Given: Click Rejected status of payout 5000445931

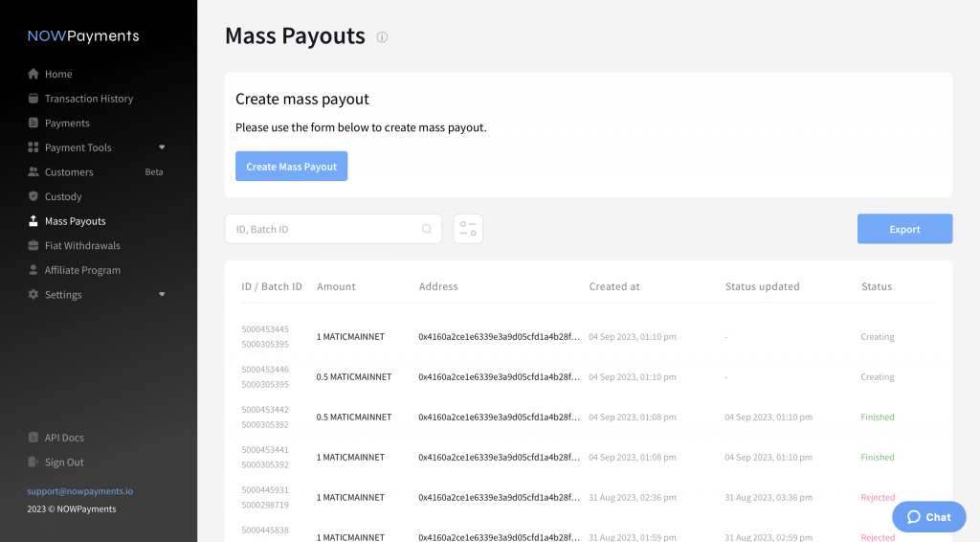Looking at the screenshot, I should [x=878, y=498].
